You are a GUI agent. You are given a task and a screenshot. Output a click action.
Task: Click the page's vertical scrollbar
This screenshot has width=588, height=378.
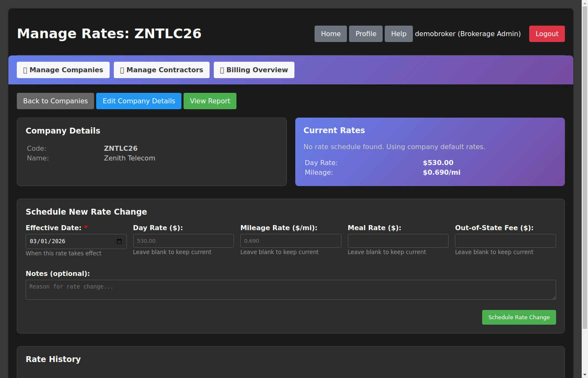click(x=585, y=168)
